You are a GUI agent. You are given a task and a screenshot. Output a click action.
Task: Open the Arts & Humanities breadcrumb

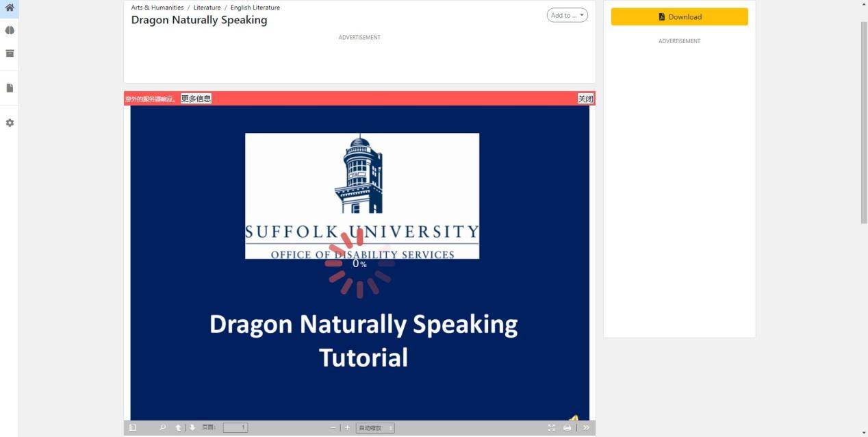(x=157, y=8)
